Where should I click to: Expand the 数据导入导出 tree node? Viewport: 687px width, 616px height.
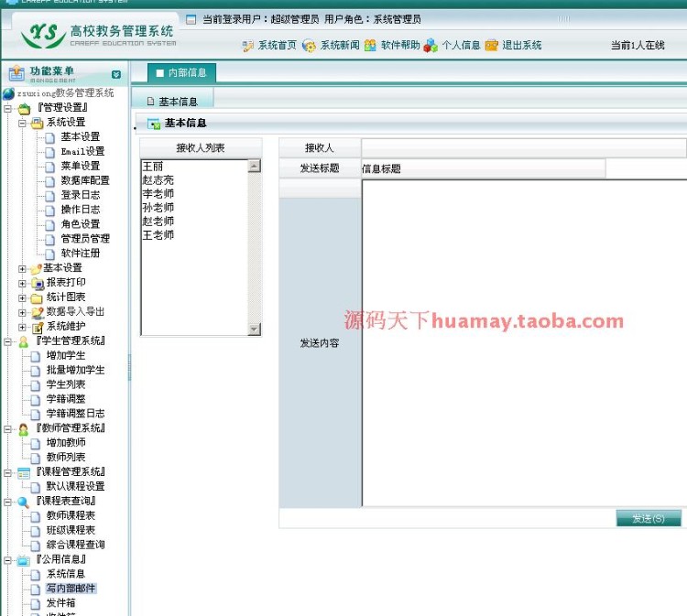(x=22, y=313)
